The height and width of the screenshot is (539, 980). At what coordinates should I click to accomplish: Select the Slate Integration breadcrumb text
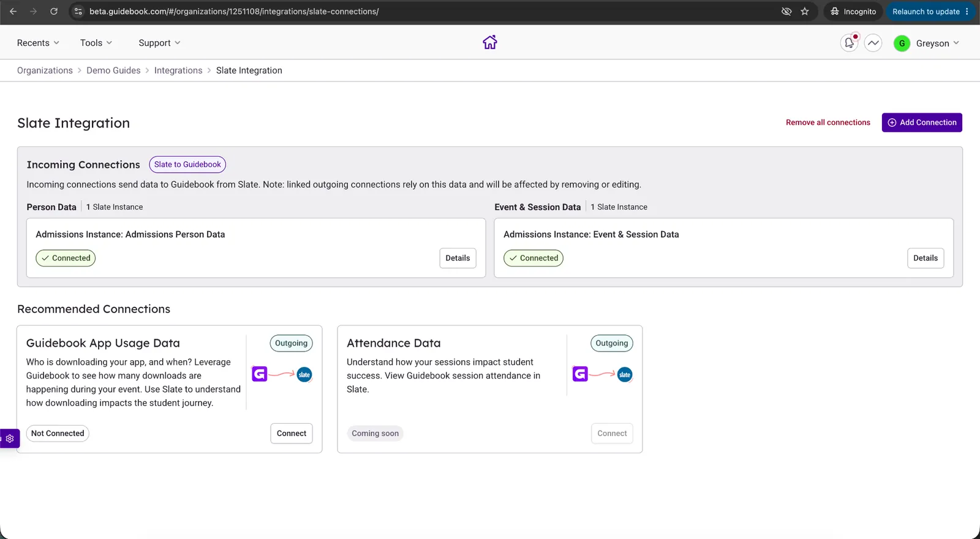[x=249, y=70]
